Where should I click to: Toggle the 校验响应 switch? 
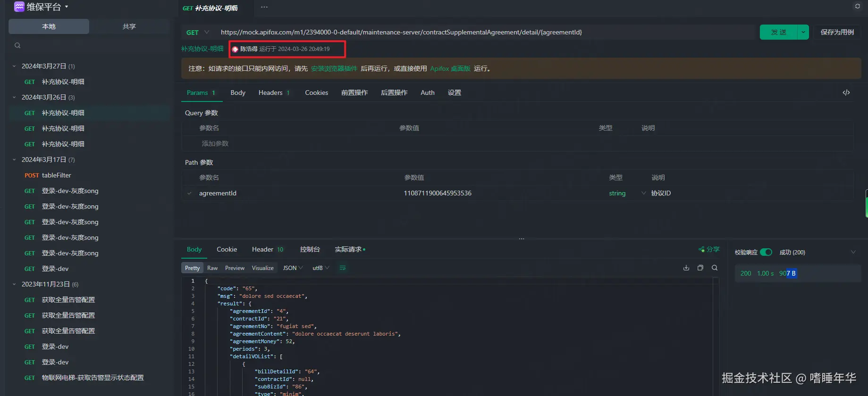(766, 252)
